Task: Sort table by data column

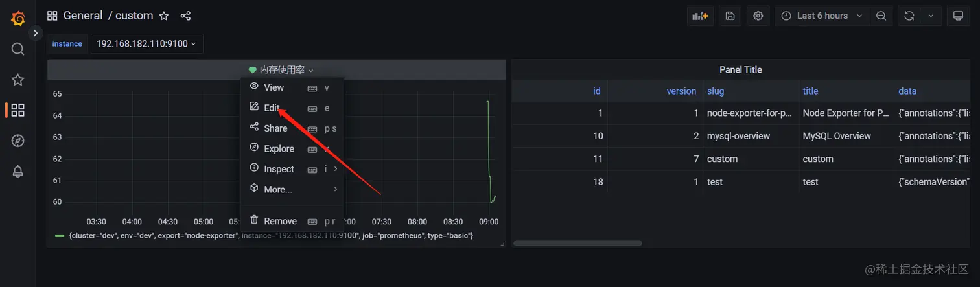Action: pos(907,91)
